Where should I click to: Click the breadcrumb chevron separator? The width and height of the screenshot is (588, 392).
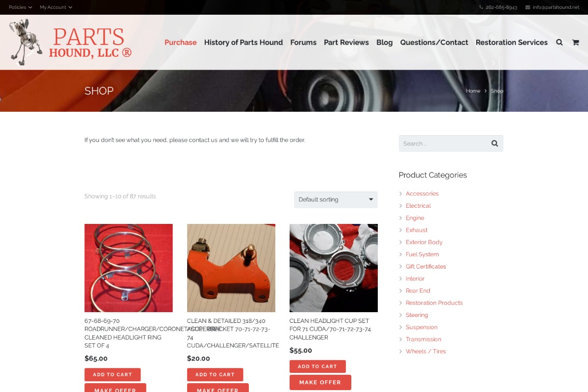(486, 91)
